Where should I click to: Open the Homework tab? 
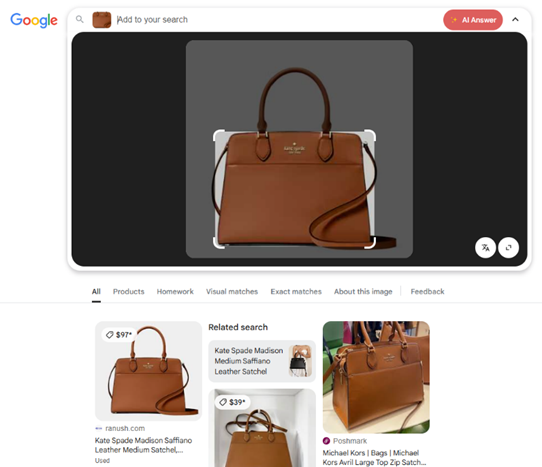click(175, 291)
